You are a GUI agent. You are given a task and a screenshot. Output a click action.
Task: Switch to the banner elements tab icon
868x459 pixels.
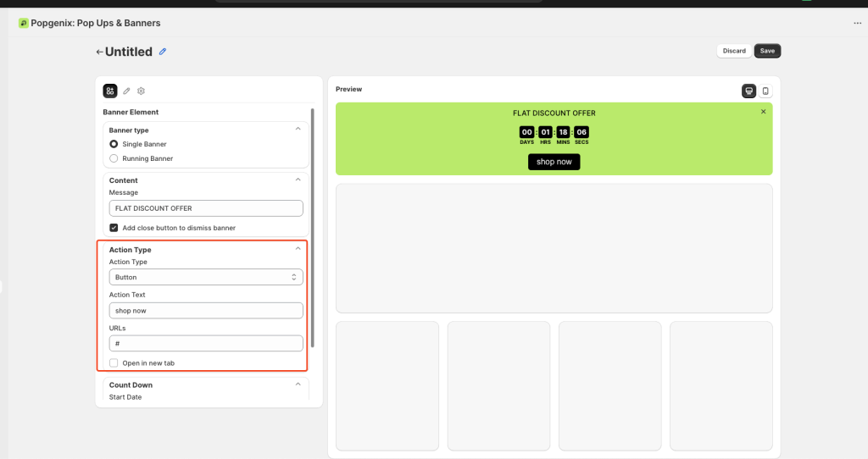(x=110, y=91)
